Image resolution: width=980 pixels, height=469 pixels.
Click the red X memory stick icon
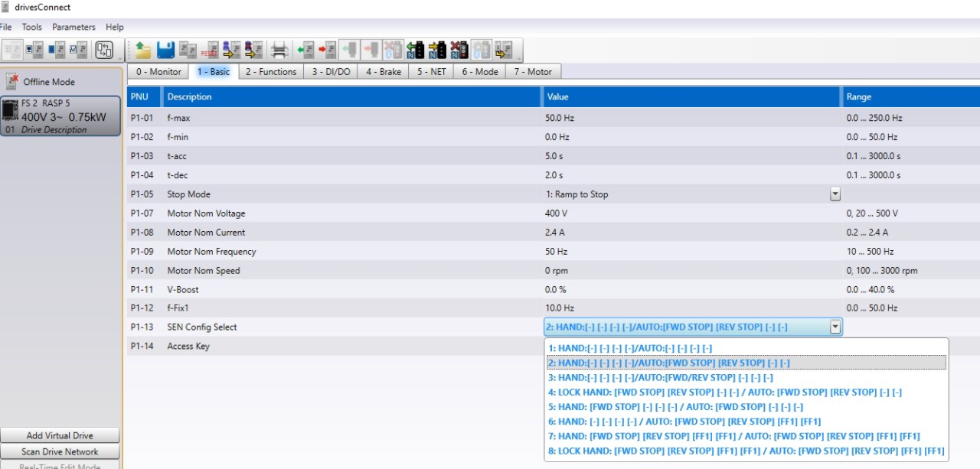click(x=459, y=50)
